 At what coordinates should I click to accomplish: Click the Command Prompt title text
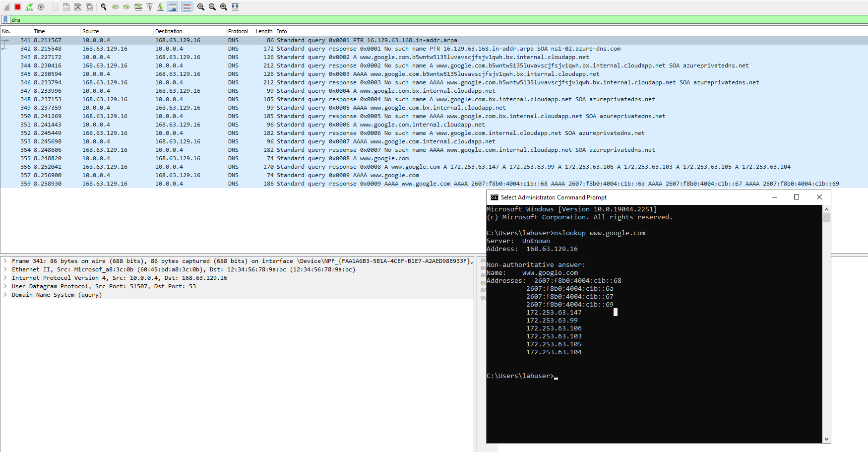(554, 197)
